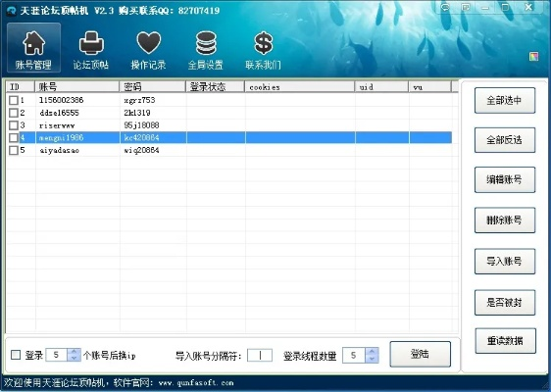This screenshot has width=551, height=392.
Task: Click the 全部选中 button
Action: coord(505,101)
